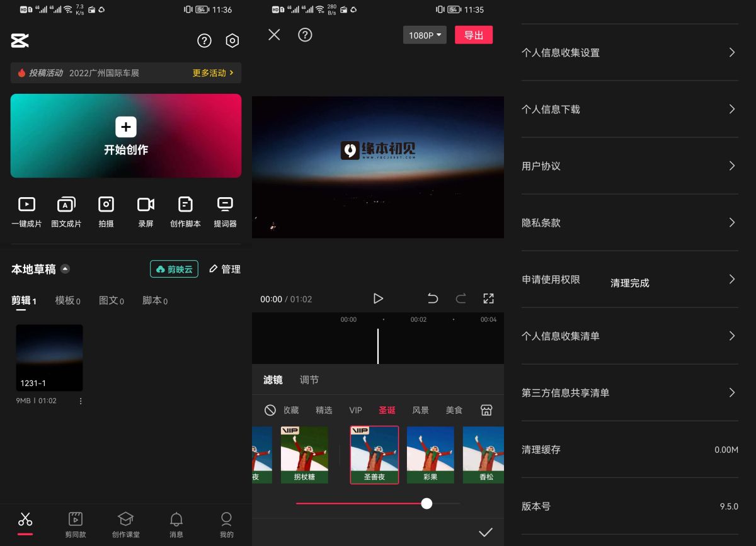The image size is (756, 546).
Task: Switch to 模板 drafts tab
Action: pos(67,300)
